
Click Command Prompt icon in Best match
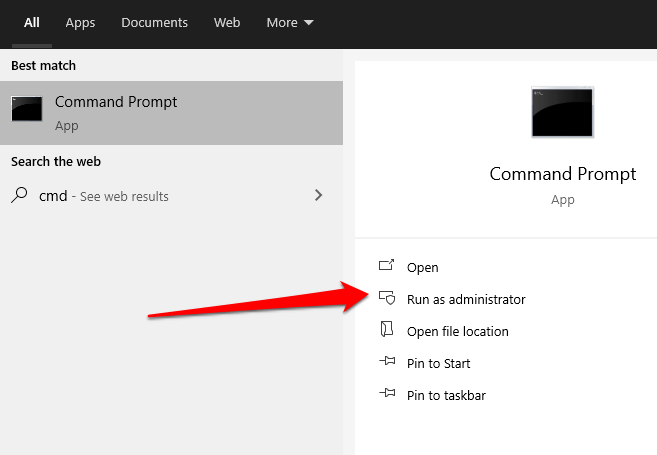tap(27, 110)
